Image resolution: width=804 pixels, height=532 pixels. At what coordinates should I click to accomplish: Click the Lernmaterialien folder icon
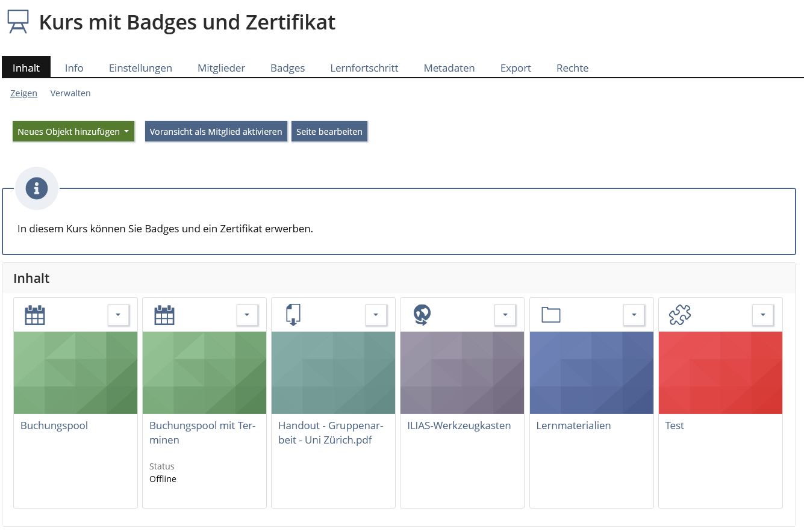click(x=550, y=315)
